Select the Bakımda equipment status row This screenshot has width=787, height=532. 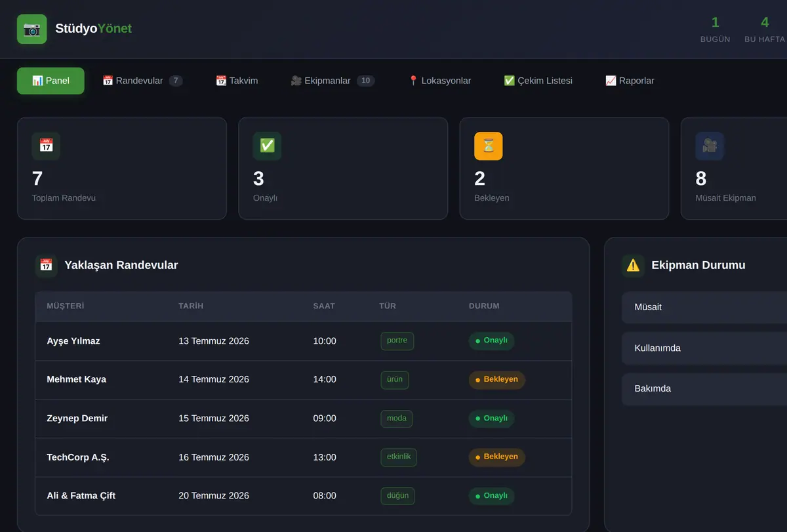[704, 389]
